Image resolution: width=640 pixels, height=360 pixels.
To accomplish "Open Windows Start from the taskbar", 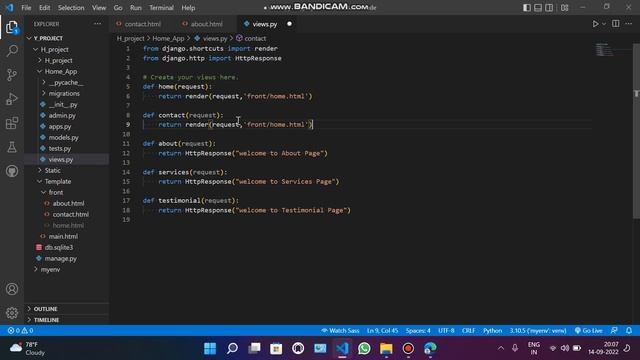I will pyautogui.click(x=210, y=348).
